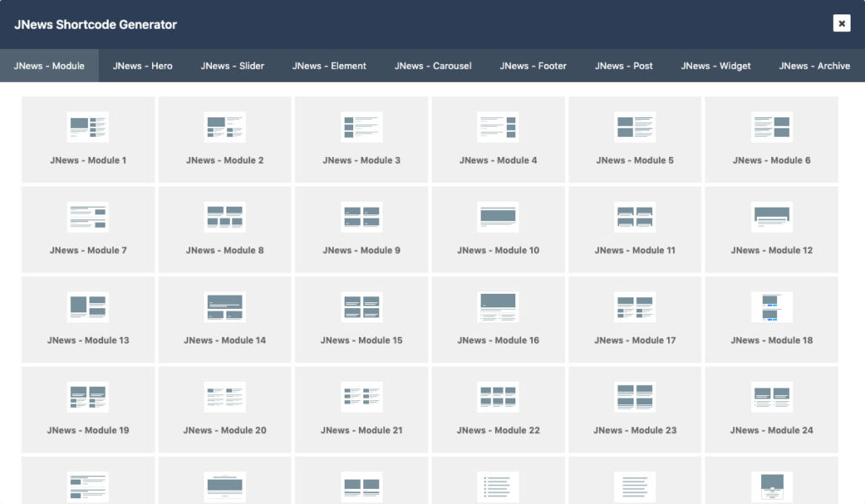Pick the JNews - Module 24 layout
The image size is (865, 504).
[x=771, y=409]
